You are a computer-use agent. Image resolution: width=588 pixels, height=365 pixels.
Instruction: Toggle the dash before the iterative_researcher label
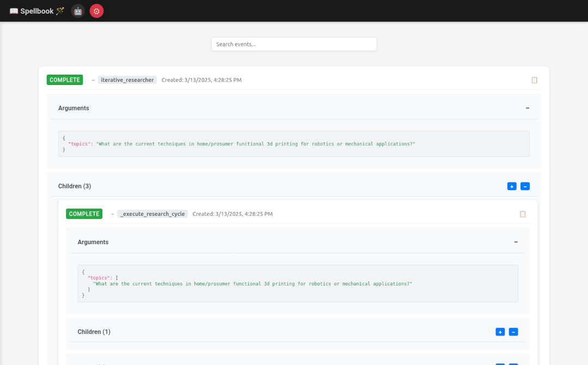(93, 80)
